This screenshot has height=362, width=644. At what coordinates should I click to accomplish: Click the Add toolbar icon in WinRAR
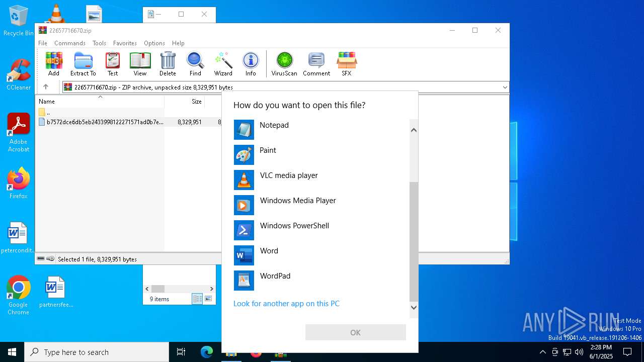(x=54, y=64)
